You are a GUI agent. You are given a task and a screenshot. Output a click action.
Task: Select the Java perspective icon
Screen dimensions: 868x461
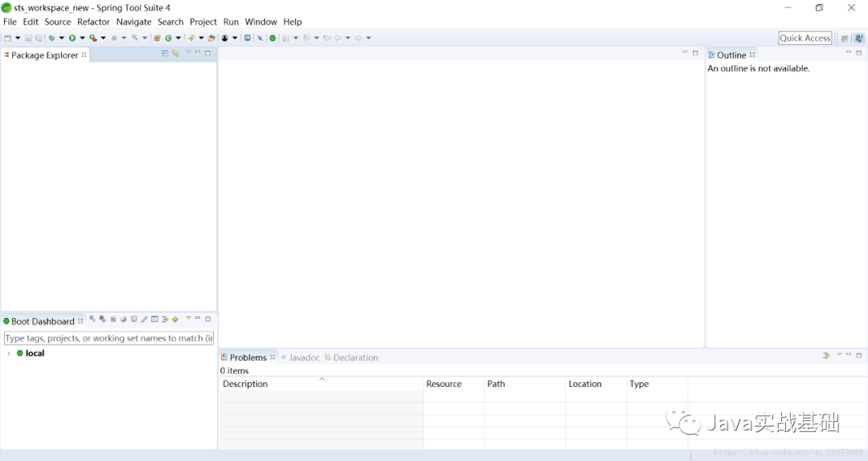[858, 39]
